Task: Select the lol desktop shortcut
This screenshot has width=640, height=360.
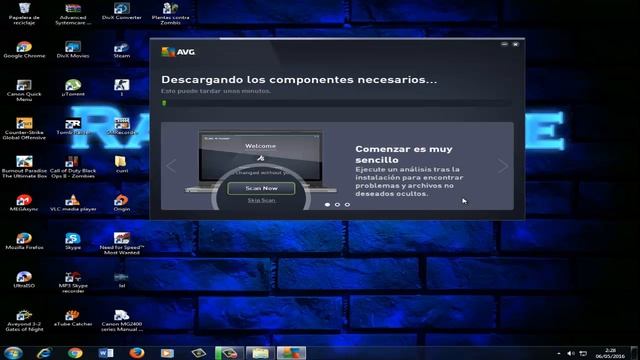Action: pos(122,279)
